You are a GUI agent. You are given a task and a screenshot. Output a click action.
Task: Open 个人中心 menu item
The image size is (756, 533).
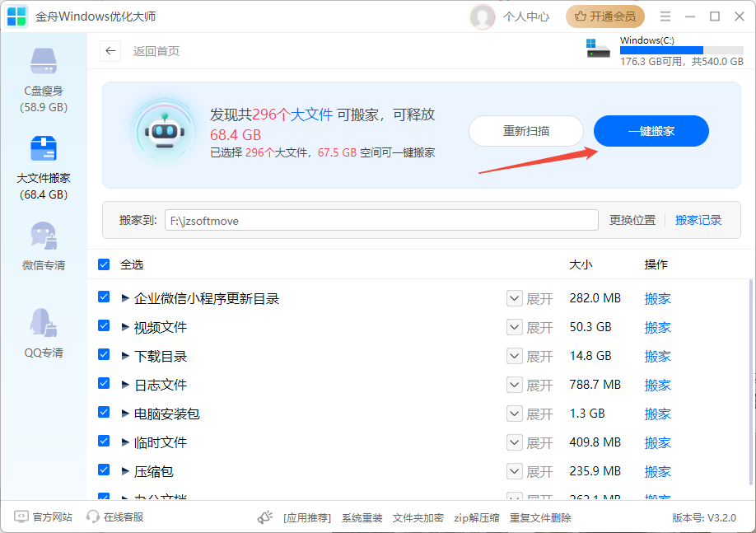click(x=526, y=16)
